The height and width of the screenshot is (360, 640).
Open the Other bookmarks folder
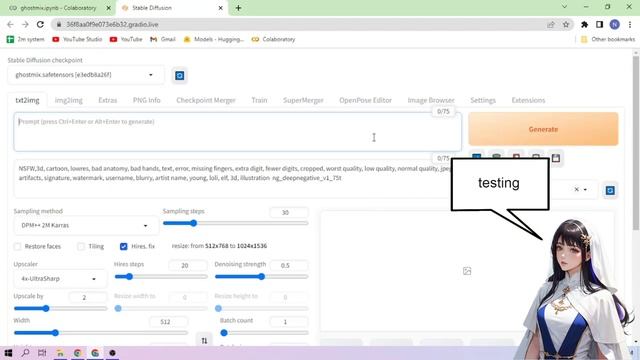tap(608, 39)
